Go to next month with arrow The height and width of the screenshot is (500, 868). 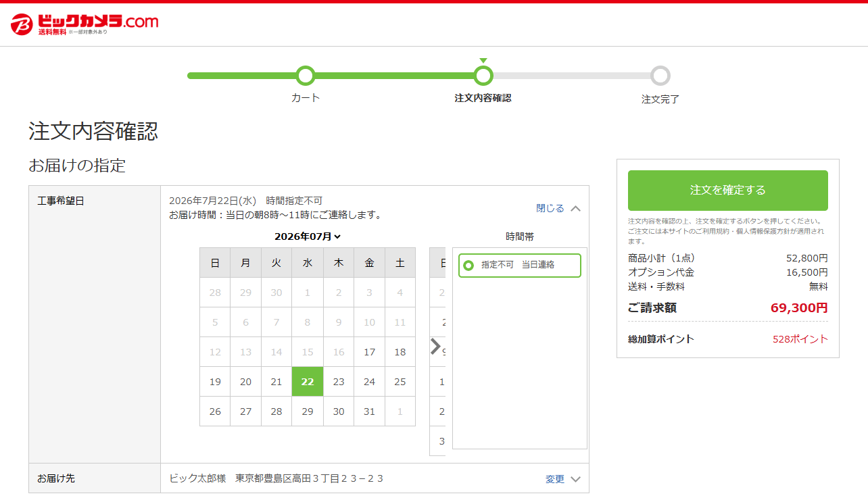click(x=435, y=346)
